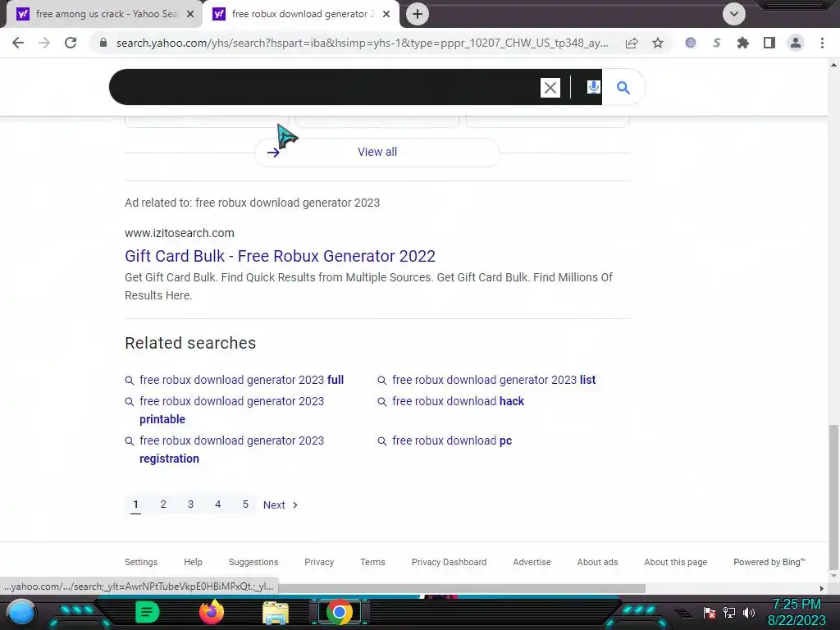
Task: Bookmark this tab with star icon
Action: tap(658, 43)
